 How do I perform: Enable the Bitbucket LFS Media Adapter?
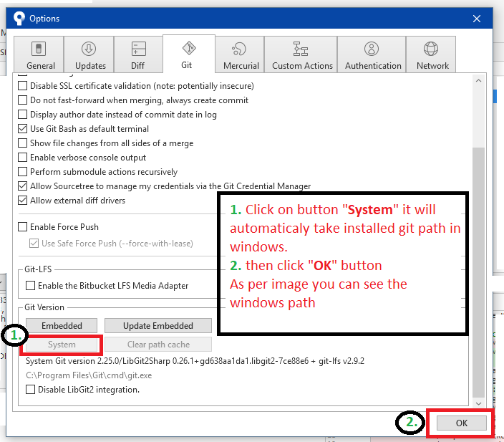30,286
